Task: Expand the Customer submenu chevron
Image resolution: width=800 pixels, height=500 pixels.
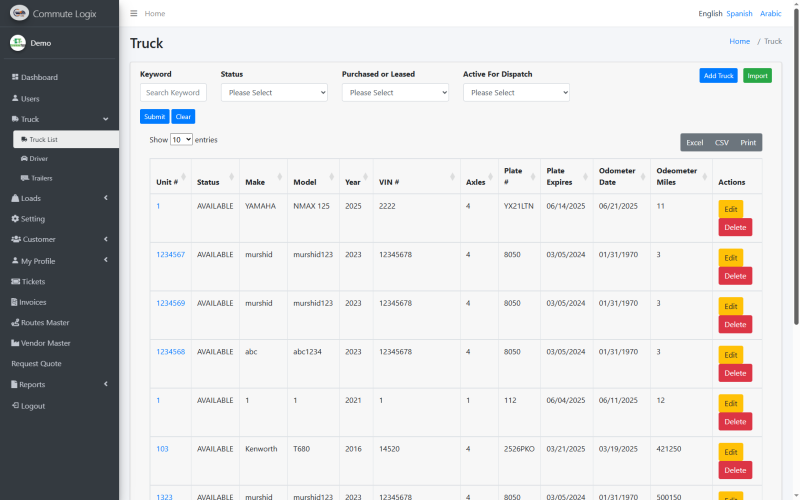Action: (x=106, y=239)
